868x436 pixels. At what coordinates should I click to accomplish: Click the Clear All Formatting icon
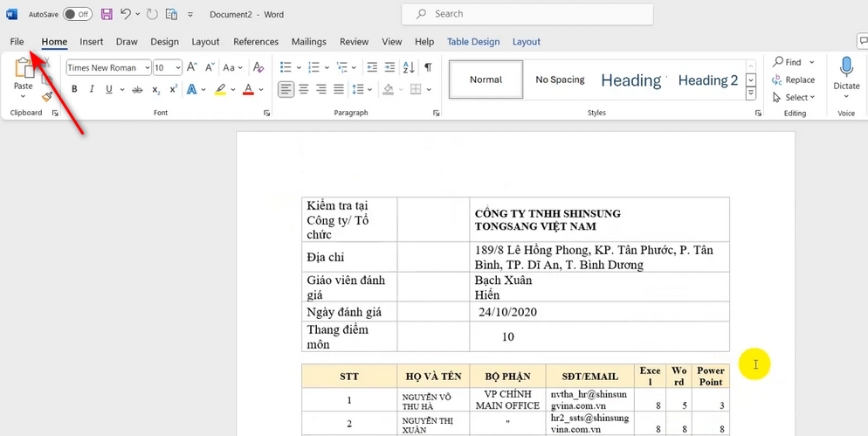258,67
